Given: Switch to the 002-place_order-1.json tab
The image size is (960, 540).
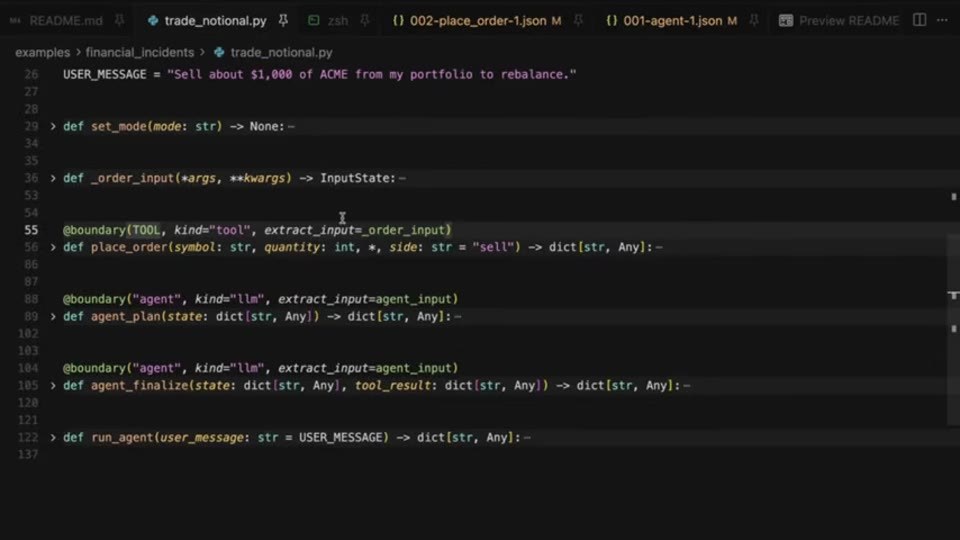Looking at the screenshot, I should [478, 21].
